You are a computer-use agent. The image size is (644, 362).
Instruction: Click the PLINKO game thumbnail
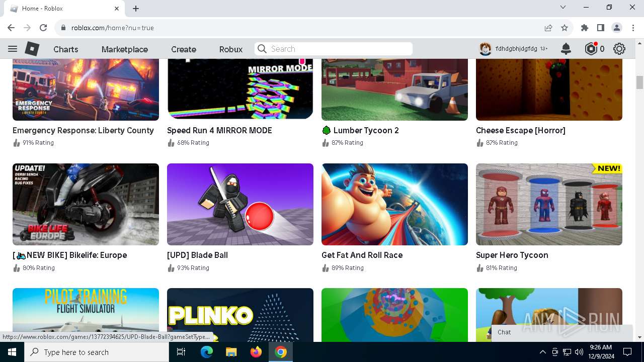[240, 315]
